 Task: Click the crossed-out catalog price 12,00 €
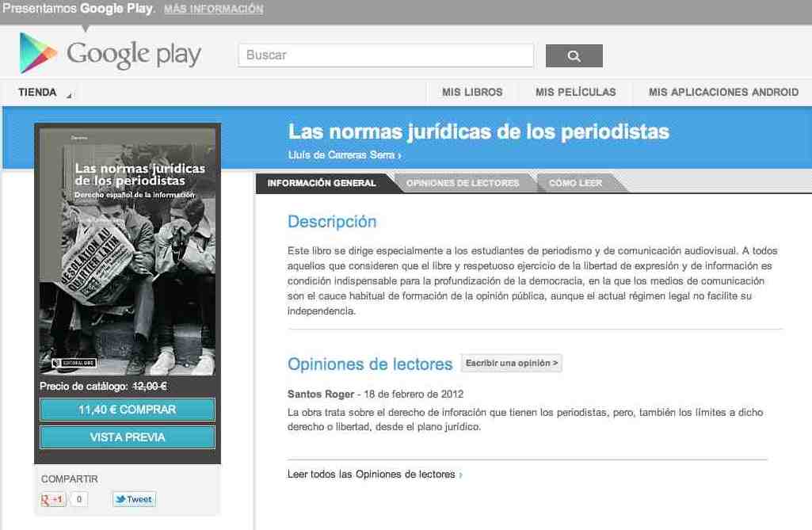pyautogui.click(x=150, y=387)
